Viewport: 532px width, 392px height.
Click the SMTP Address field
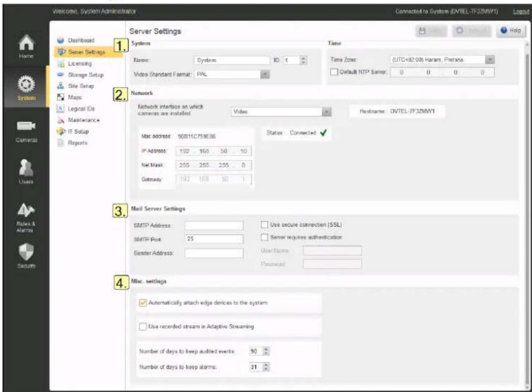click(214, 225)
